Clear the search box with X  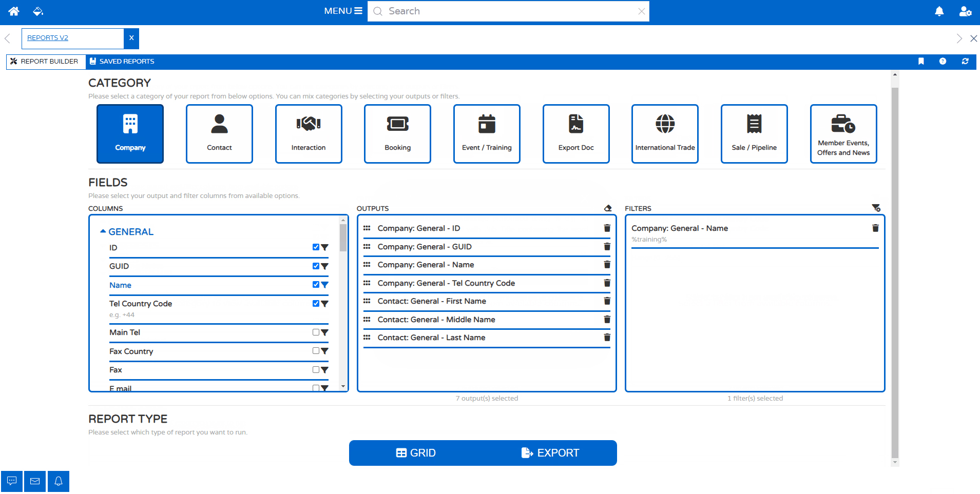click(x=641, y=11)
